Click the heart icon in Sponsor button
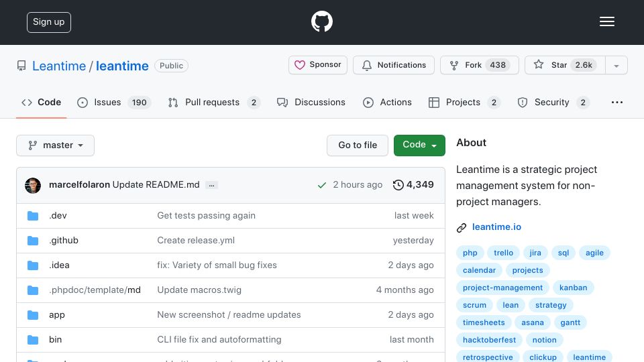The height and width of the screenshot is (362, 644). click(x=300, y=65)
